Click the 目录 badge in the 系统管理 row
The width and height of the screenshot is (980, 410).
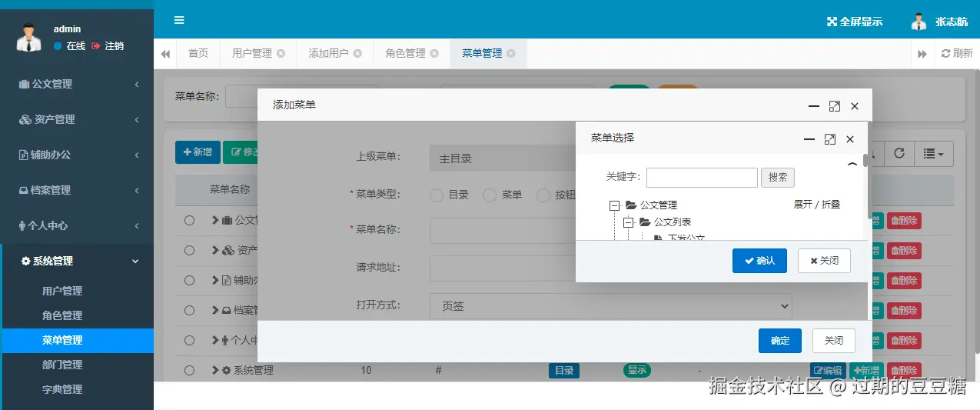(x=563, y=371)
